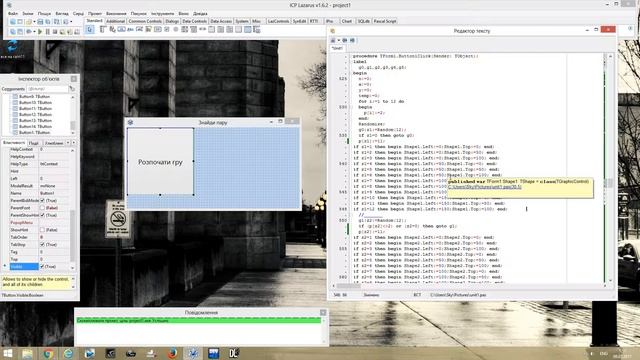Select Button10: TButton in component tree
This screenshot has height=360, width=640.
point(35,102)
